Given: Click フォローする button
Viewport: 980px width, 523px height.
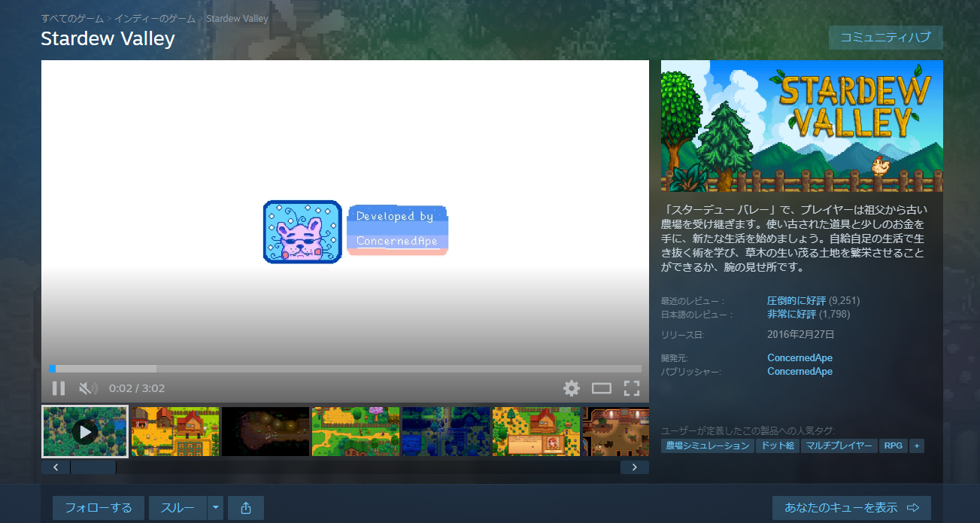Looking at the screenshot, I should click(x=98, y=508).
